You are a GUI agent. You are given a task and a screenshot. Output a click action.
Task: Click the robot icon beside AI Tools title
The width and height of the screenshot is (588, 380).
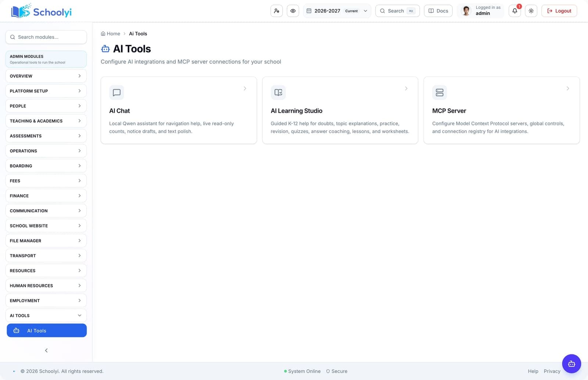[105, 49]
